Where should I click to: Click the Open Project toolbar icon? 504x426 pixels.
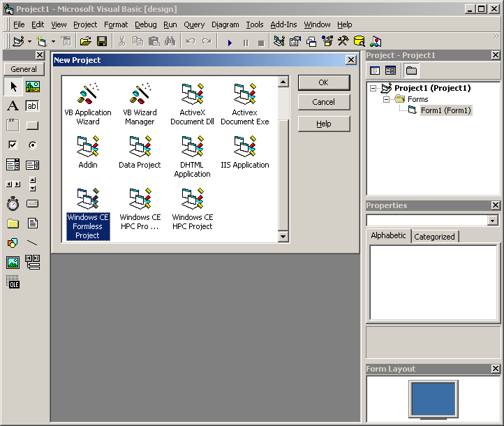(86, 41)
